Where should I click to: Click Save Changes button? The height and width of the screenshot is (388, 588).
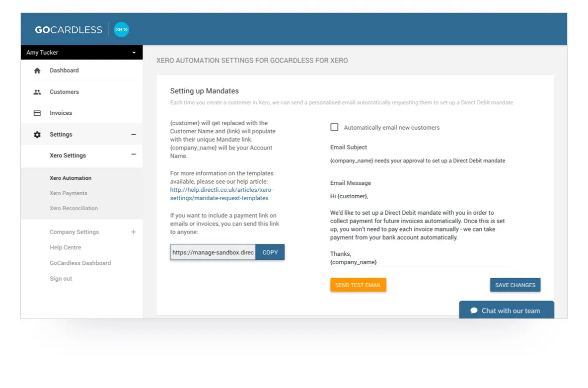[515, 285]
